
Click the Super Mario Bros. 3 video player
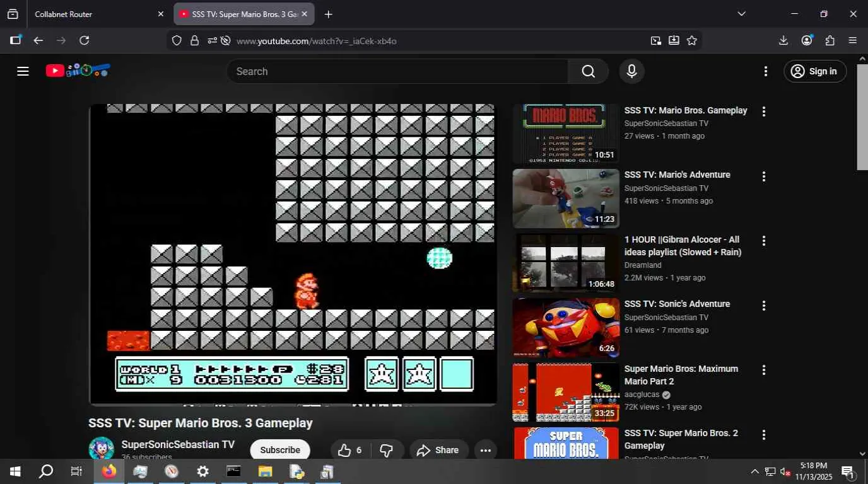point(293,255)
